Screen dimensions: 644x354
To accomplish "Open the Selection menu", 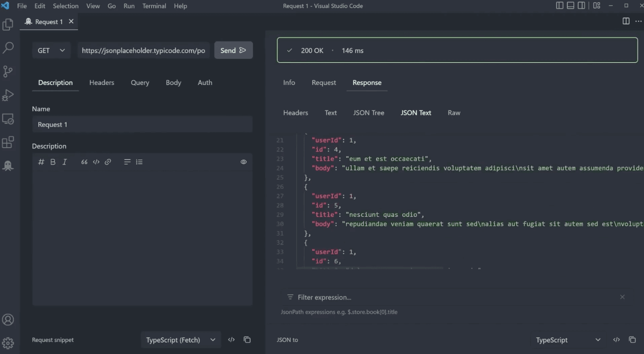I will (x=65, y=6).
